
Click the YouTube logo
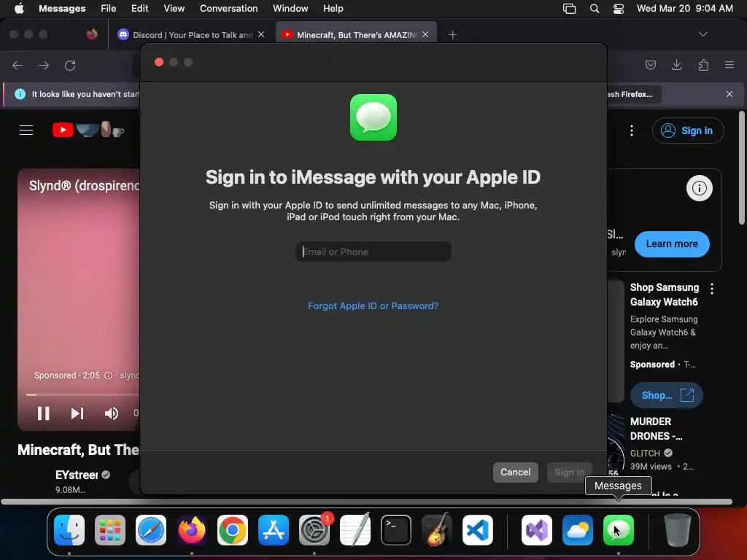(x=88, y=130)
